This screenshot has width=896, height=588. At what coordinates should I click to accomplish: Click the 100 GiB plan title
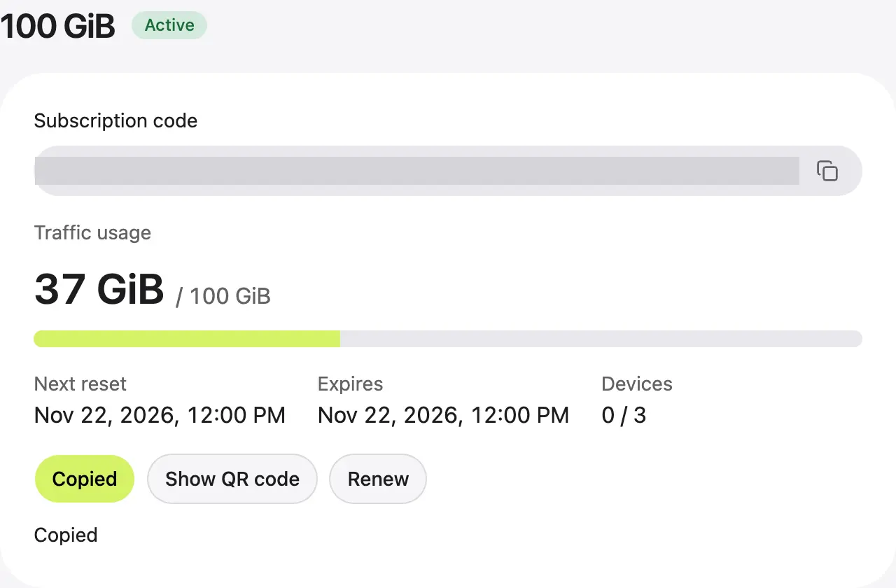pos(57,27)
